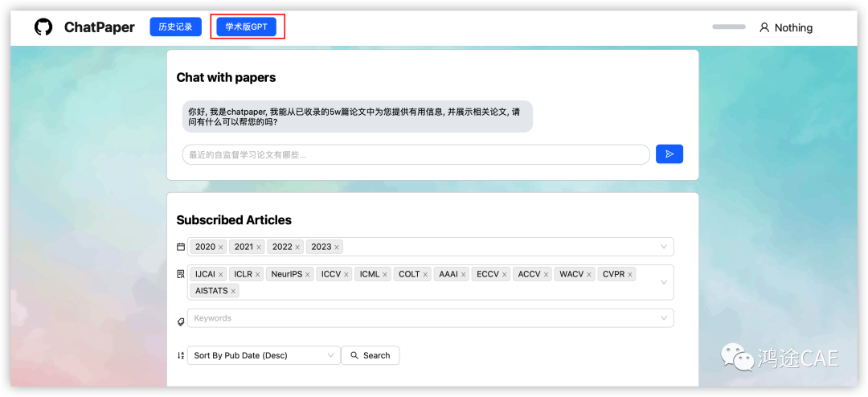Open the GitHub logo icon

(43, 27)
